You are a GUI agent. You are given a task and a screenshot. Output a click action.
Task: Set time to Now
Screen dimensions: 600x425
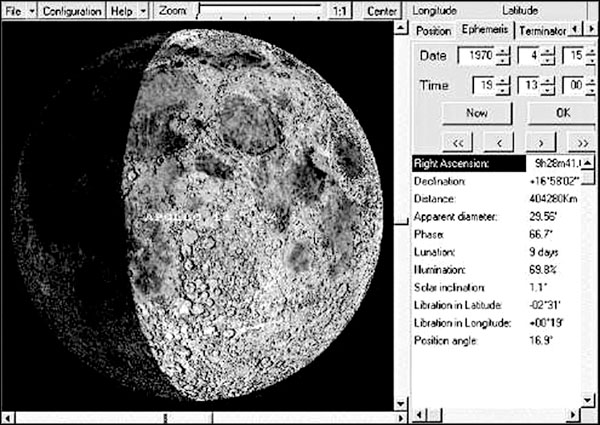[477, 113]
